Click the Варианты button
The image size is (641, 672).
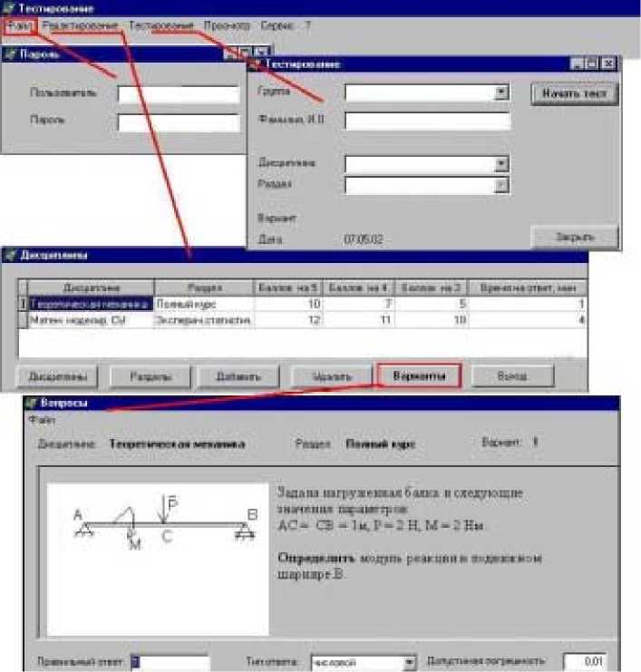coord(420,375)
